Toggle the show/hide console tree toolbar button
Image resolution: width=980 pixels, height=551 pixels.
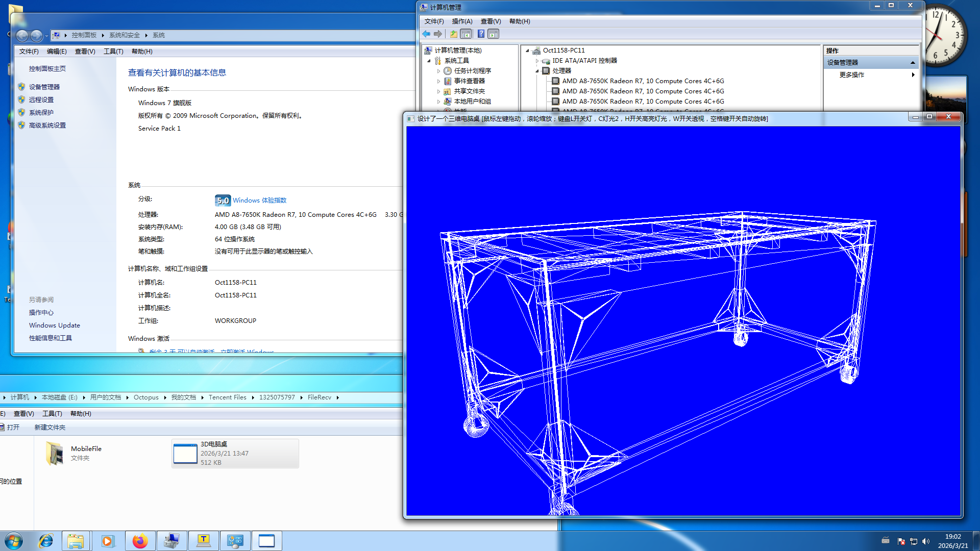click(465, 34)
